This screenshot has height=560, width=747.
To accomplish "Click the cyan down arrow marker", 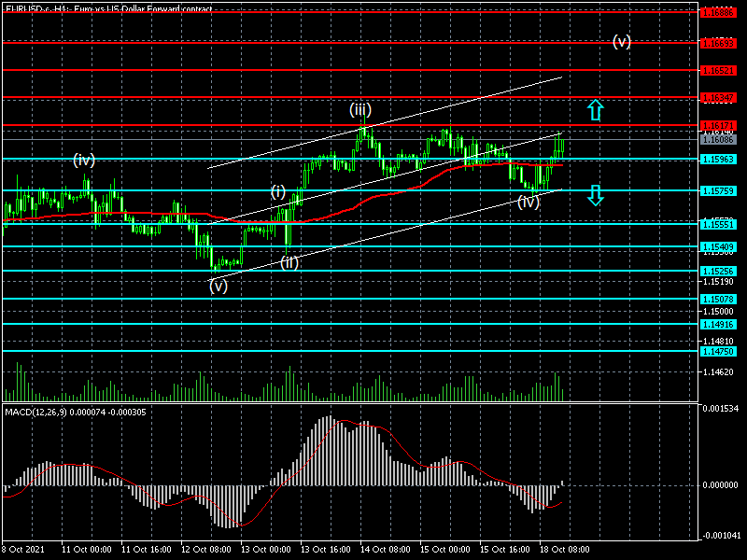I will pos(596,195).
